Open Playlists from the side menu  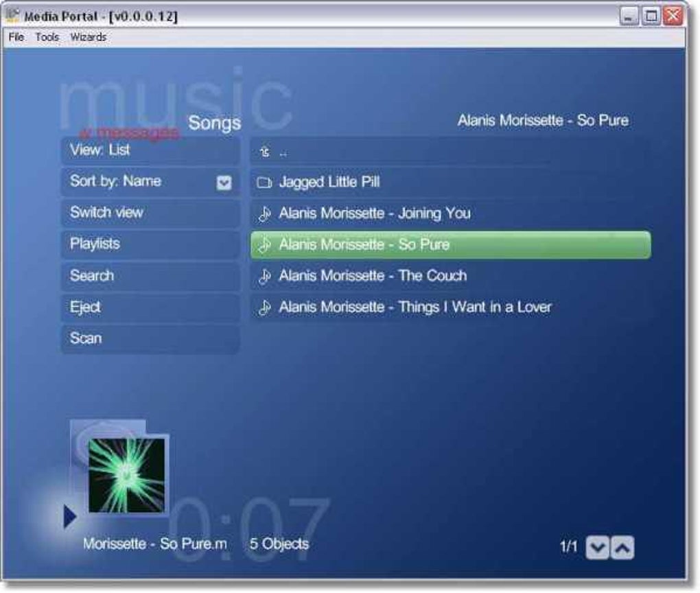(150, 244)
